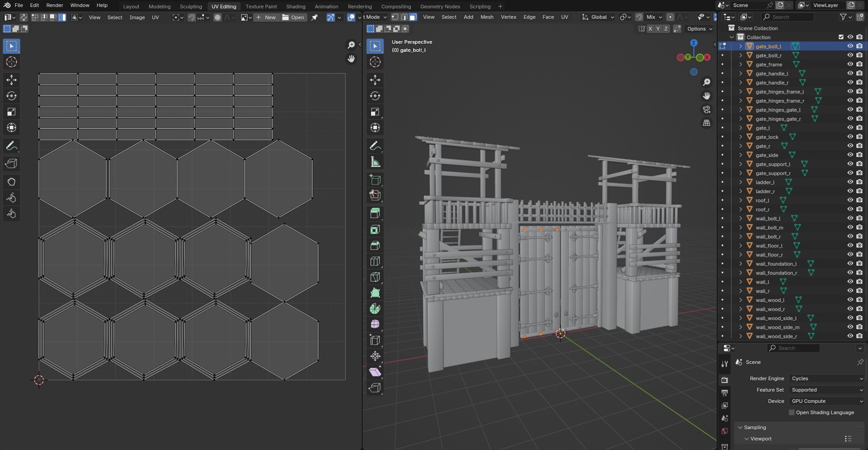Viewport: 868px width, 450px height.
Task: Toggle perspective/orthographic view icon
Action: pos(706,123)
